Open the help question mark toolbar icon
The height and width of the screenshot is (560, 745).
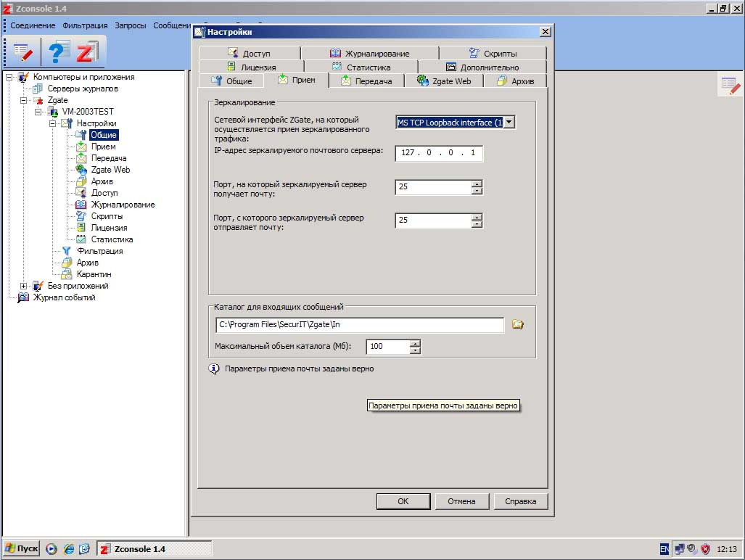59,52
